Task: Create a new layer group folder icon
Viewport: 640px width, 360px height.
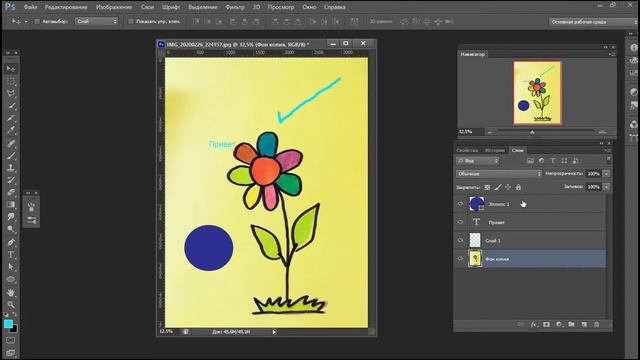Action: pyautogui.click(x=571, y=324)
